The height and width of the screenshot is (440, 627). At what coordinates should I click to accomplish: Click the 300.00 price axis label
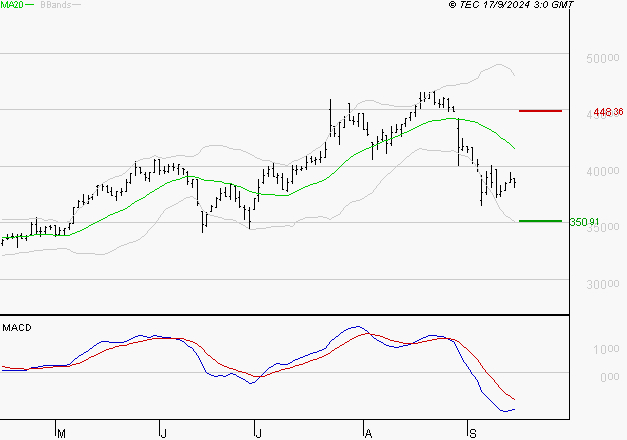click(x=603, y=284)
